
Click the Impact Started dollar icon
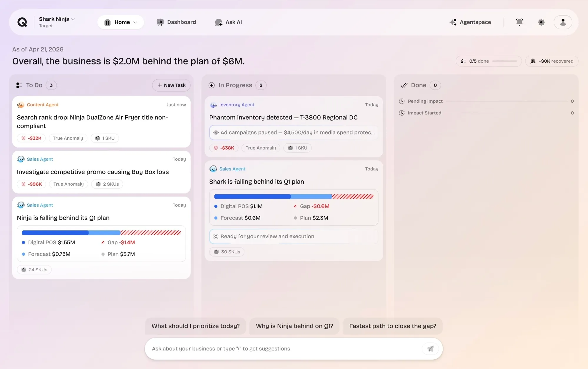402,113
